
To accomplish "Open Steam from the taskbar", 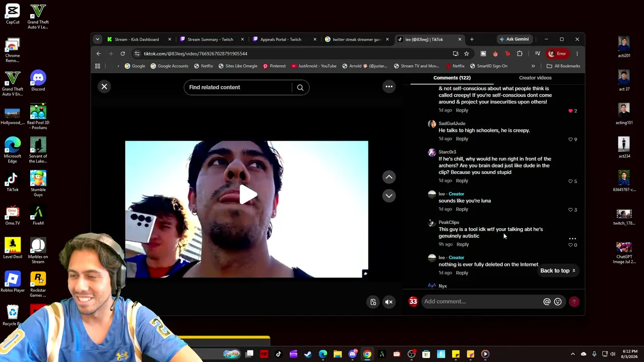I will (308, 354).
